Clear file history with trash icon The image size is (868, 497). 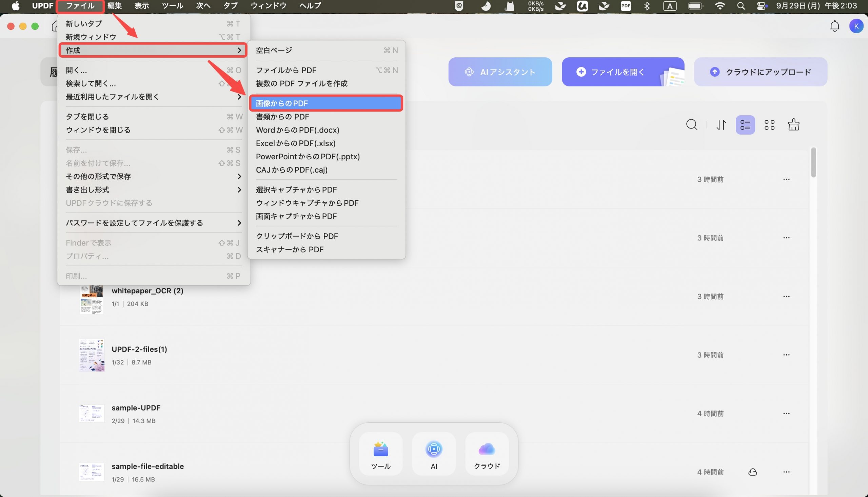click(x=794, y=125)
